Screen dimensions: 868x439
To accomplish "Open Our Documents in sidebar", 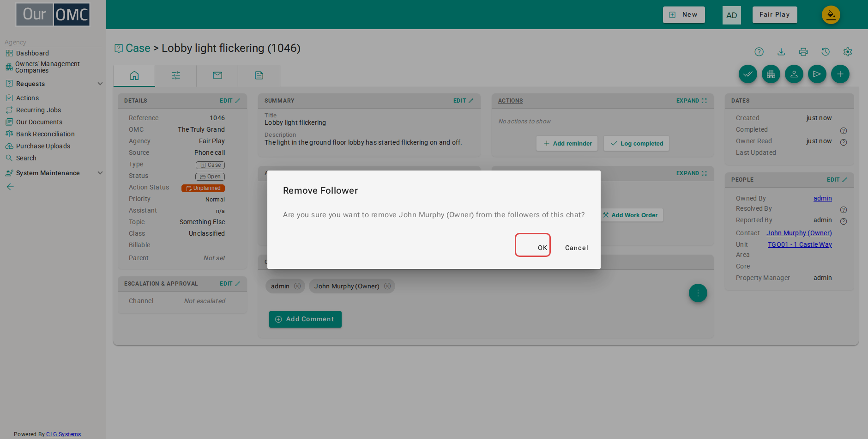I will click(39, 122).
